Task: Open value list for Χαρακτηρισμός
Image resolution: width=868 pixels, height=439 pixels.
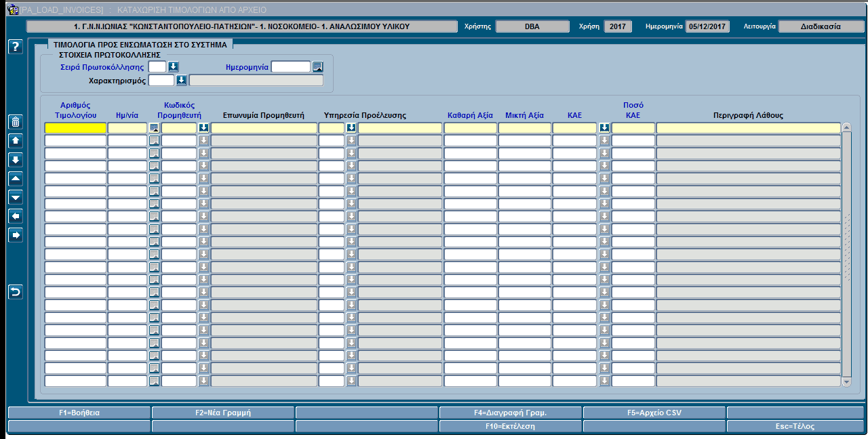Action: point(181,81)
